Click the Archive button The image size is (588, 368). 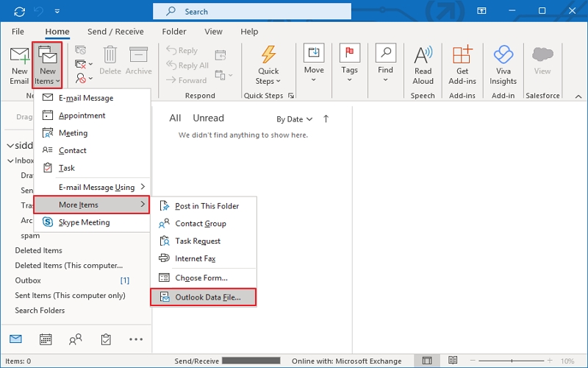coord(138,61)
